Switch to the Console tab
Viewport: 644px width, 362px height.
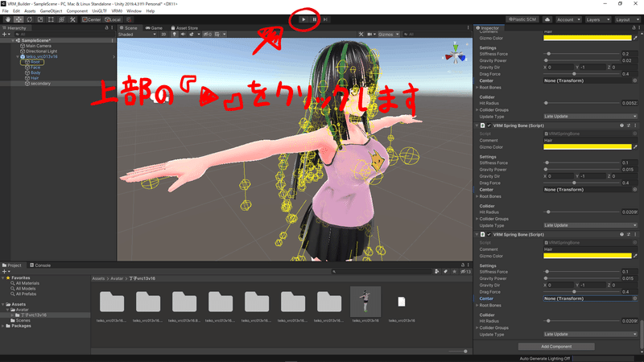[40, 265]
